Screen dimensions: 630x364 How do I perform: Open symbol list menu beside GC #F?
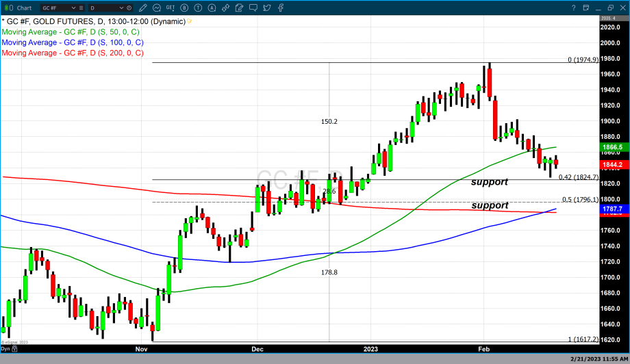[x=81, y=8]
